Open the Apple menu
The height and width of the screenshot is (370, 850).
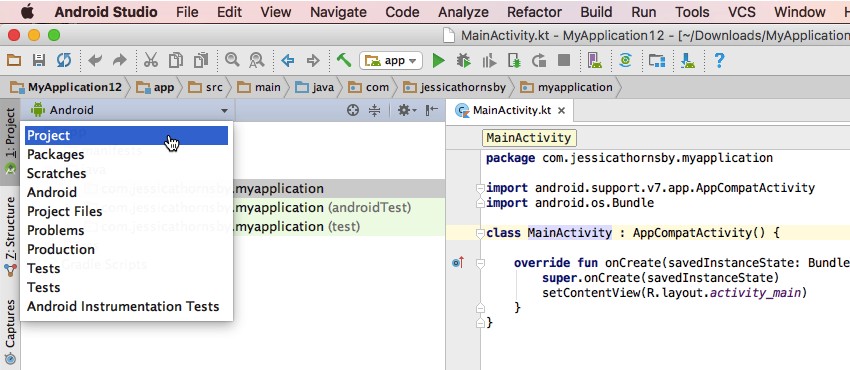tap(27, 11)
